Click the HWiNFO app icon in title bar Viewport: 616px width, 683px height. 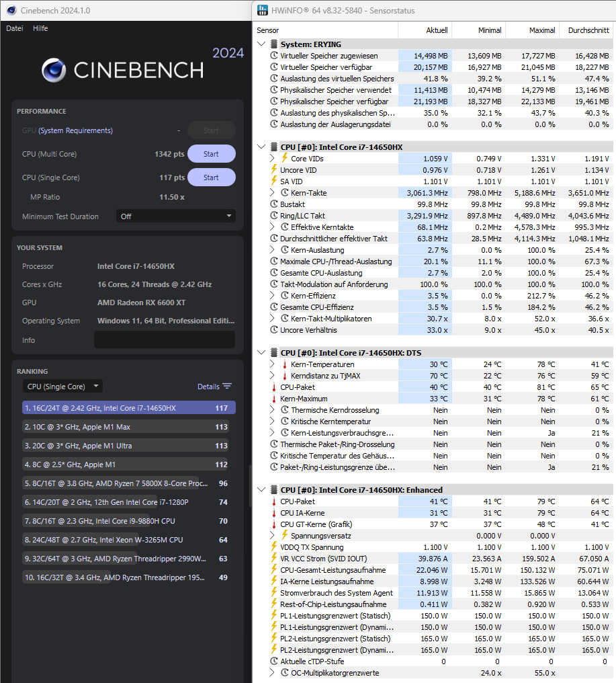(x=262, y=11)
